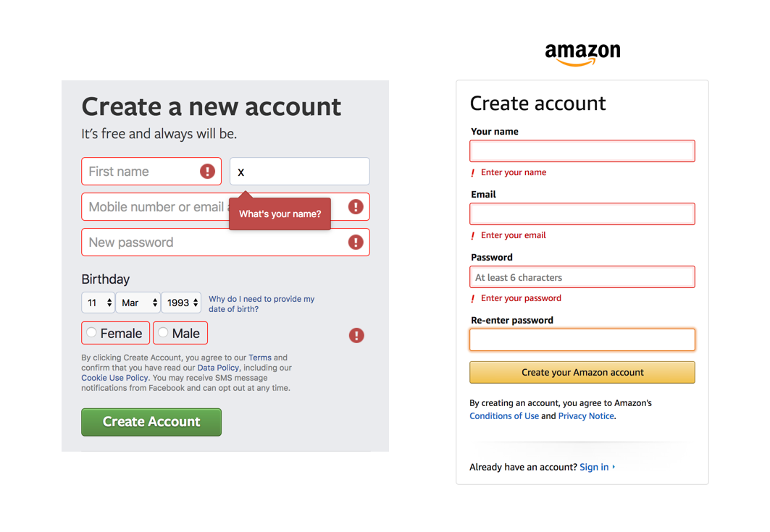Open the year dropdown showing 1993

tap(181, 303)
